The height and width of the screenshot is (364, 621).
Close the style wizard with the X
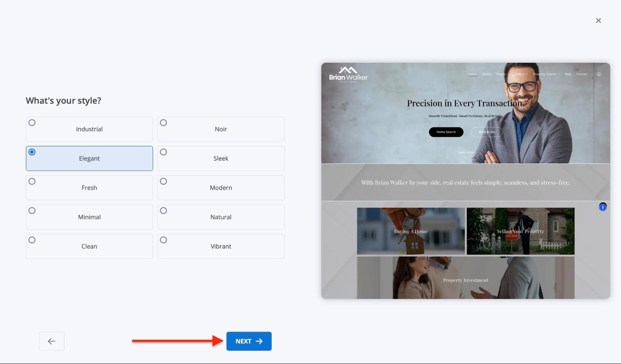598,20
